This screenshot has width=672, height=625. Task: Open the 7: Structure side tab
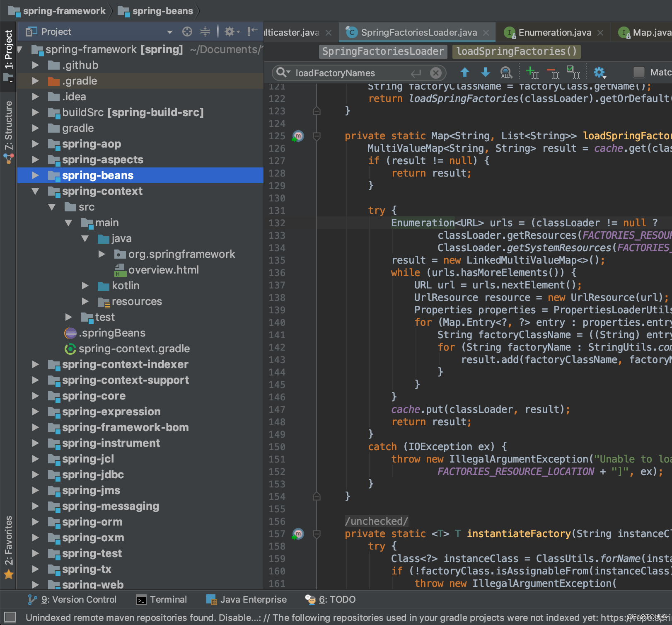[x=8, y=132]
